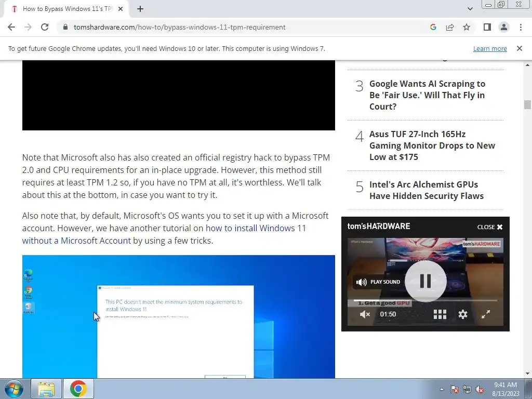Click the page vertical scrollbar thumb
Screen dimensions: 532x399
coord(527,104)
